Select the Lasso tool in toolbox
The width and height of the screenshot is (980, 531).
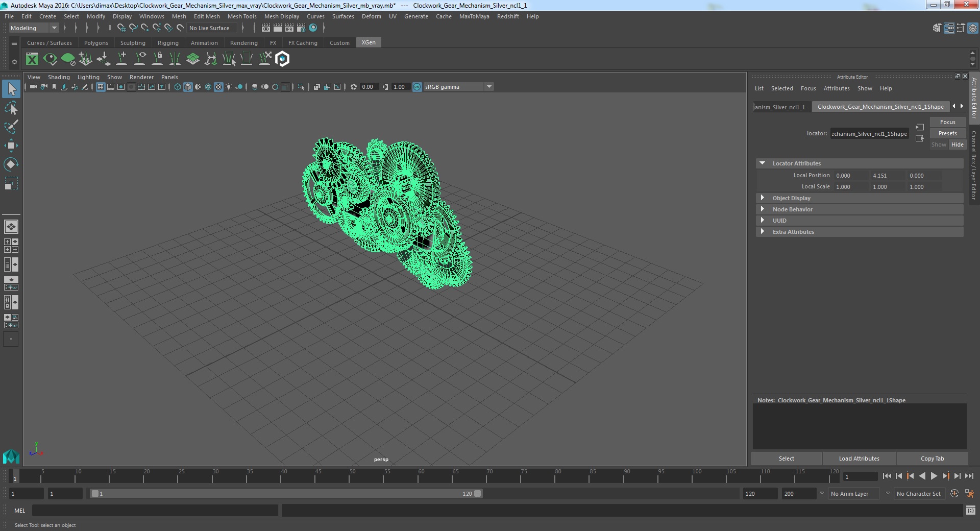pos(11,108)
